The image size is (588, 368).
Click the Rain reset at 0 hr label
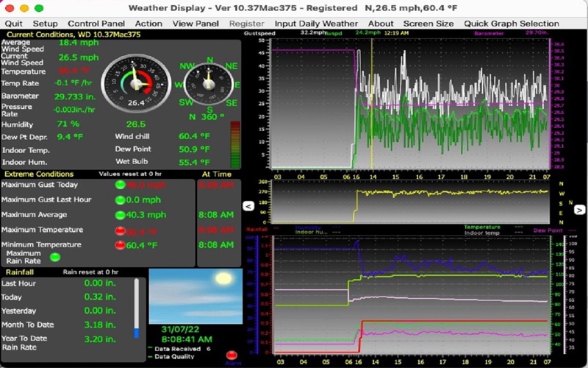pos(90,272)
